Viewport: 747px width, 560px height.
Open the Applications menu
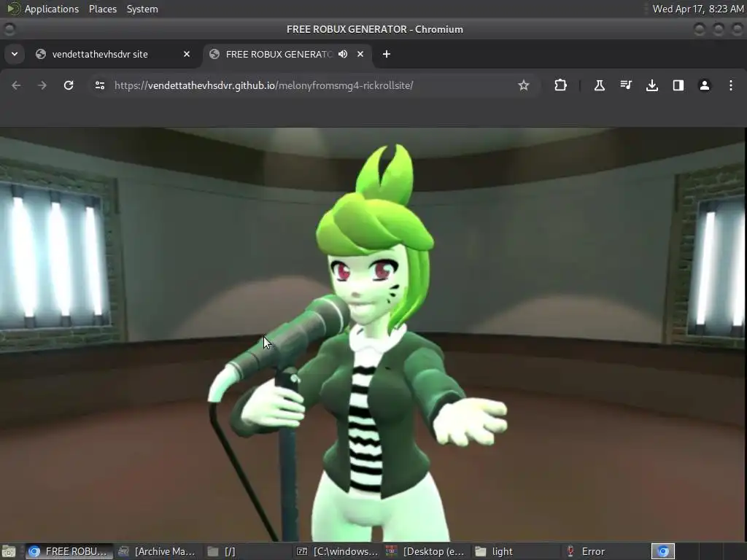click(51, 9)
